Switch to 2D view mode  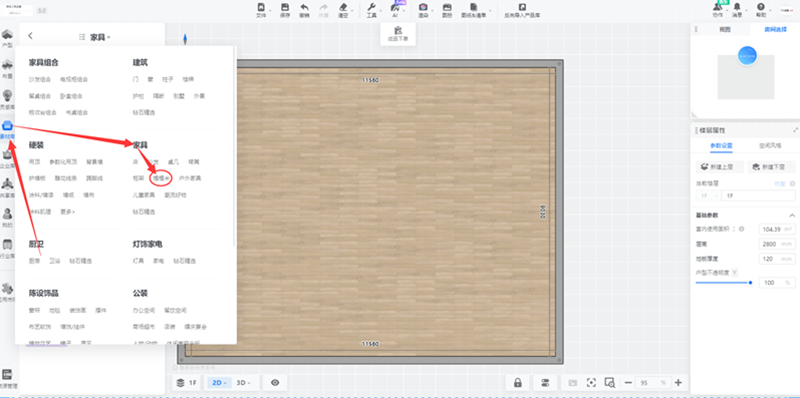click(x=219, y=383)
